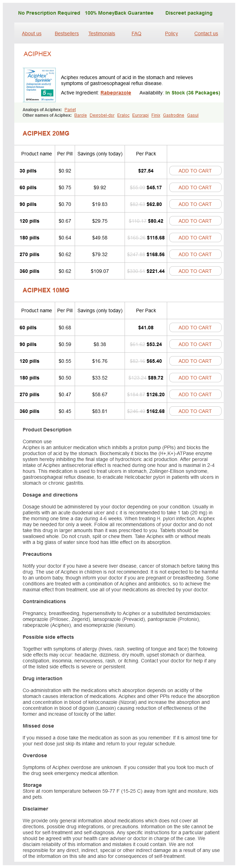Click the Gasul name link
This screenshot has height=868, width=238.
(x=193, y=115)
